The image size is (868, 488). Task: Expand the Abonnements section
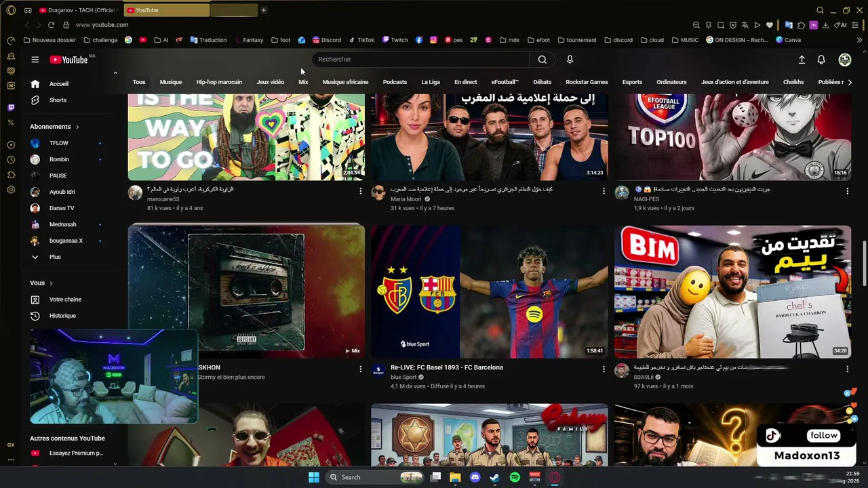[x=55, y=127]
